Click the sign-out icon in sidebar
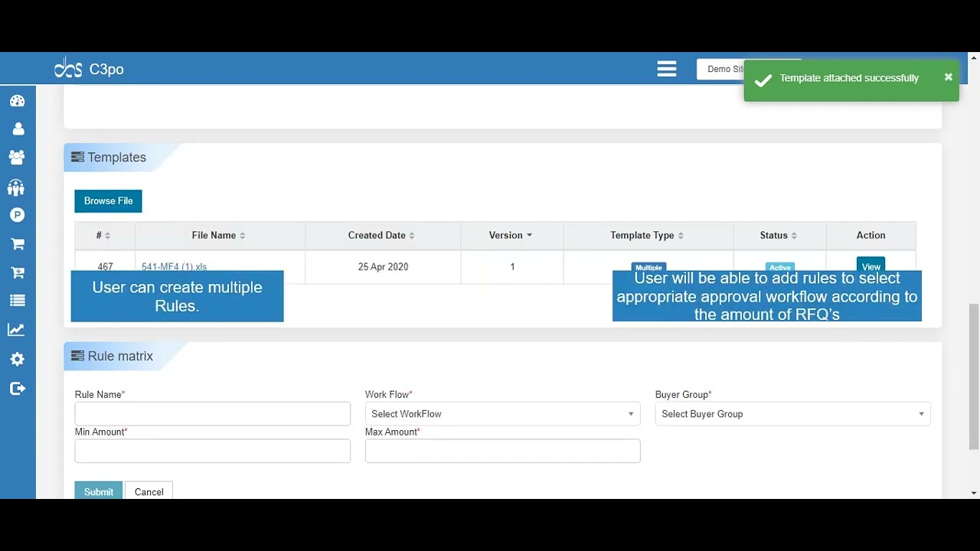The height and width of the screenshot is (551, 980). [x=18, y=388]
